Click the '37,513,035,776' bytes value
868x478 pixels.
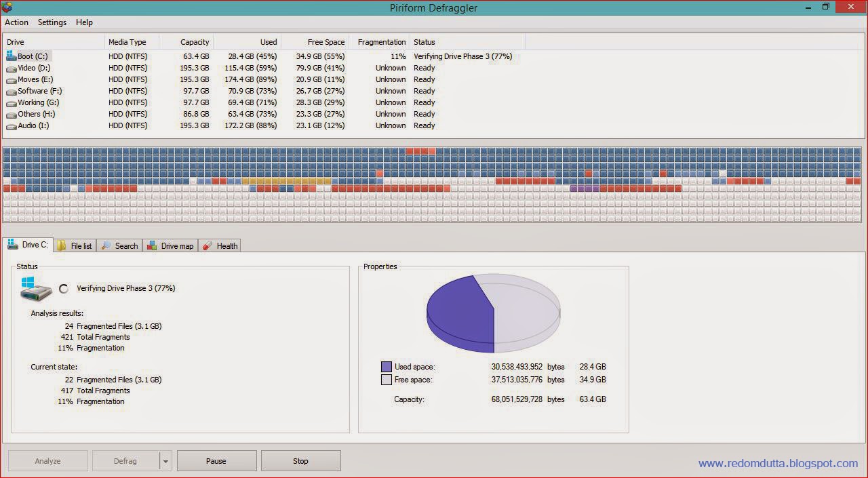pyautogui.click(x=517, y=380)
